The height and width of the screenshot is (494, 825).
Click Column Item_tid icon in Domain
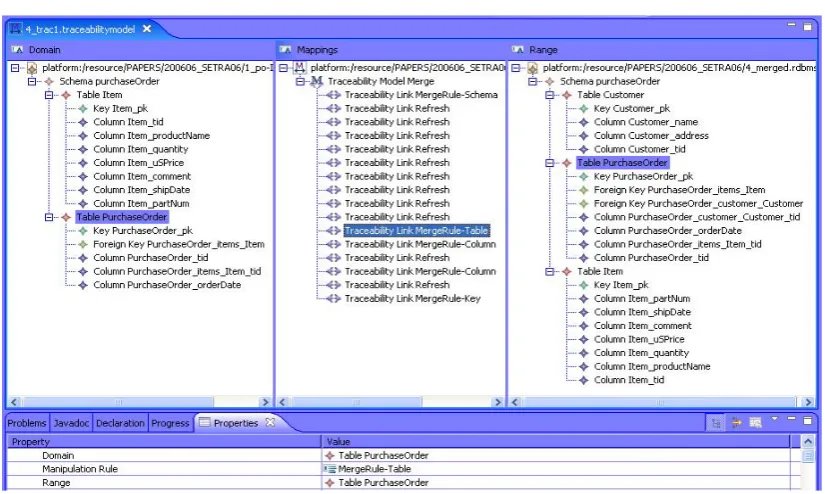coord(83,123)
